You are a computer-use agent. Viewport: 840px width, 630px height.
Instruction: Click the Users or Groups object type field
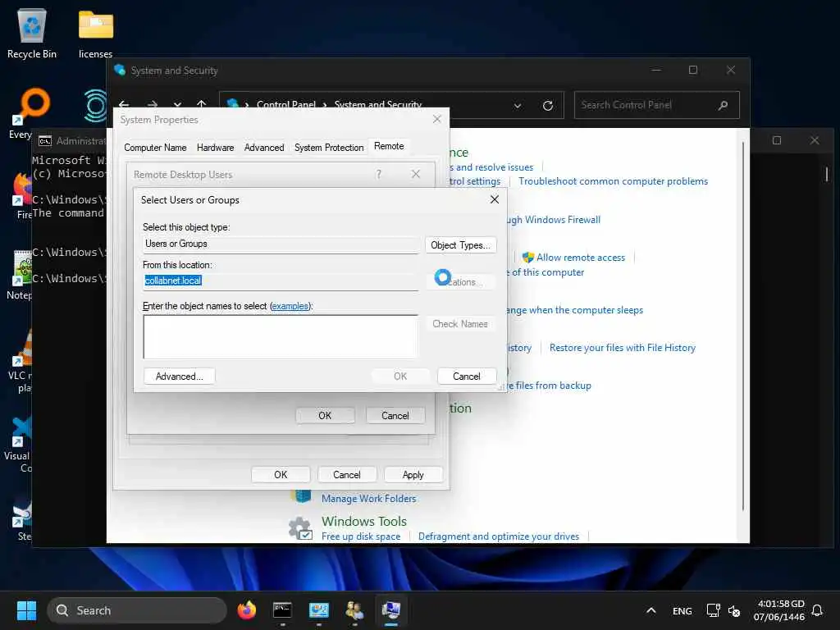point(281,244)
